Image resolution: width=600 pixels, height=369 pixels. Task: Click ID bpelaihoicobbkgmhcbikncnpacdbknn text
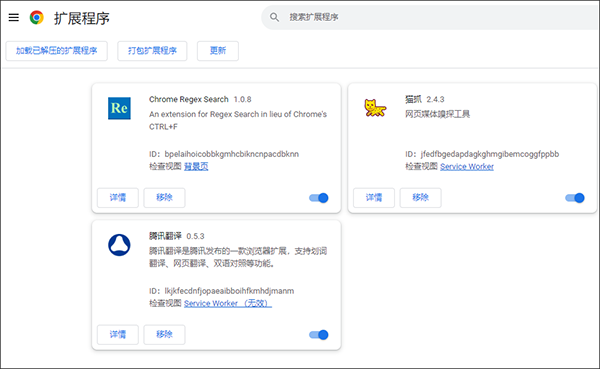[224, 154]
